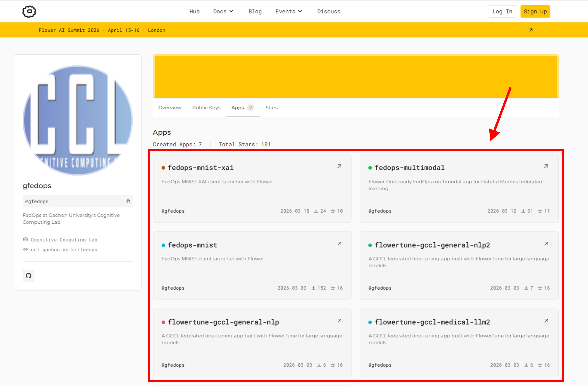Screen dimensions: 588x386
Task: Open the Stars tab
Action: pyautogui.click(x=272, y=108)
